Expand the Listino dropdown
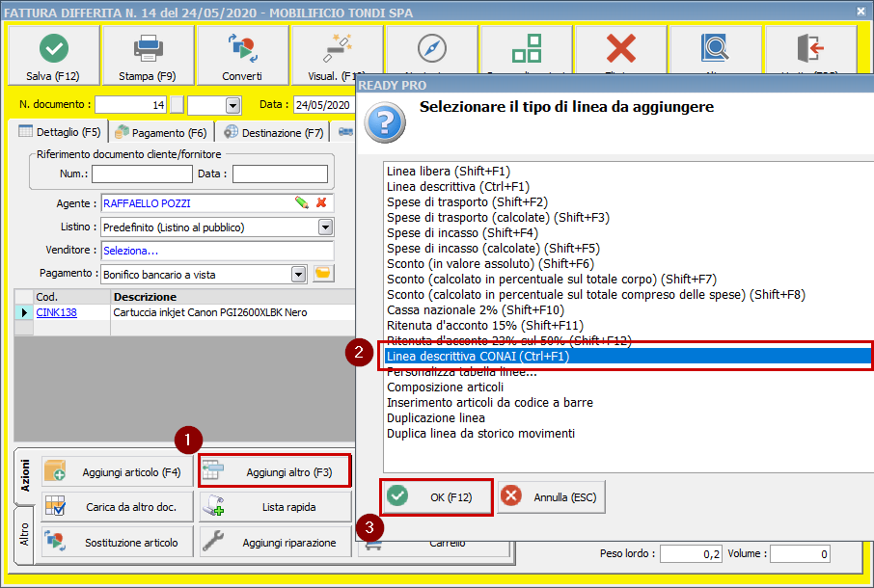 [x=325, y=227]
